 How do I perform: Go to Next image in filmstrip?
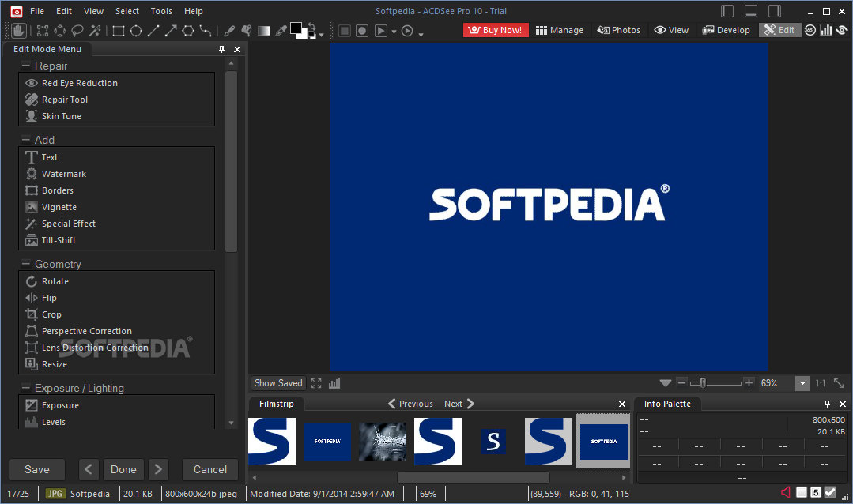(459, 404)
